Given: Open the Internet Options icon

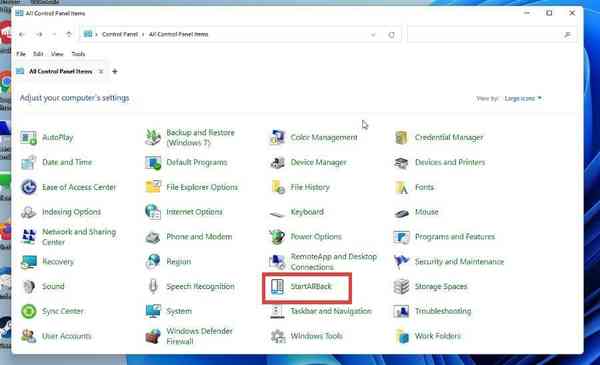Looking at the screenshot, I should point(153,212).
